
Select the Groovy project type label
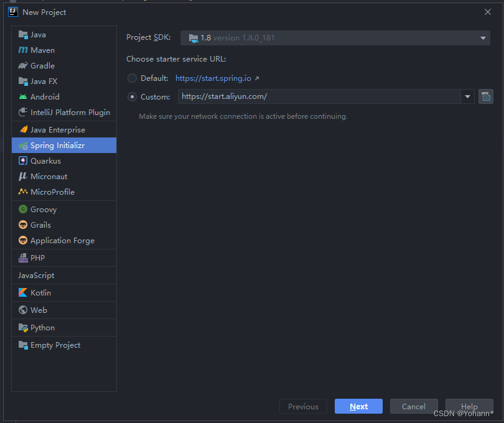(44, 210)
